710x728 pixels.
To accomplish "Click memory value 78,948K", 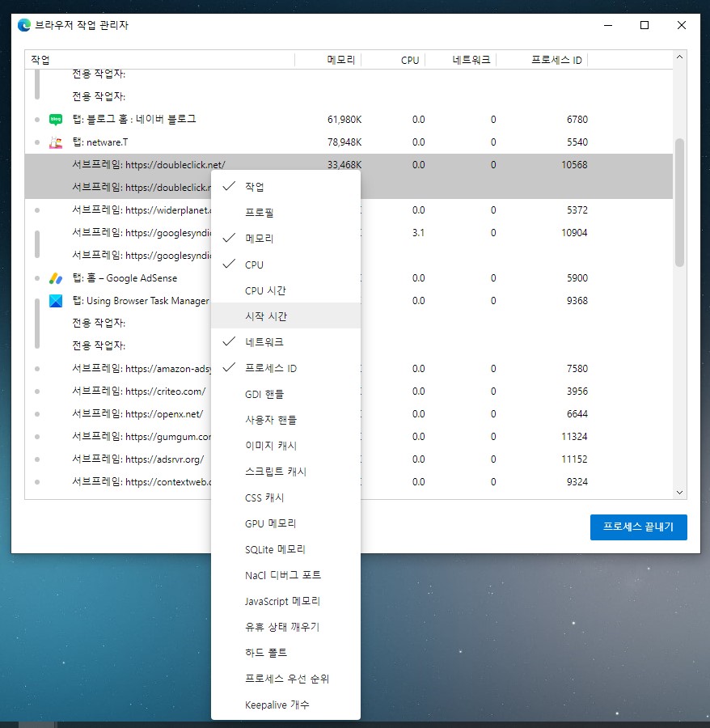I will (344, 142).
